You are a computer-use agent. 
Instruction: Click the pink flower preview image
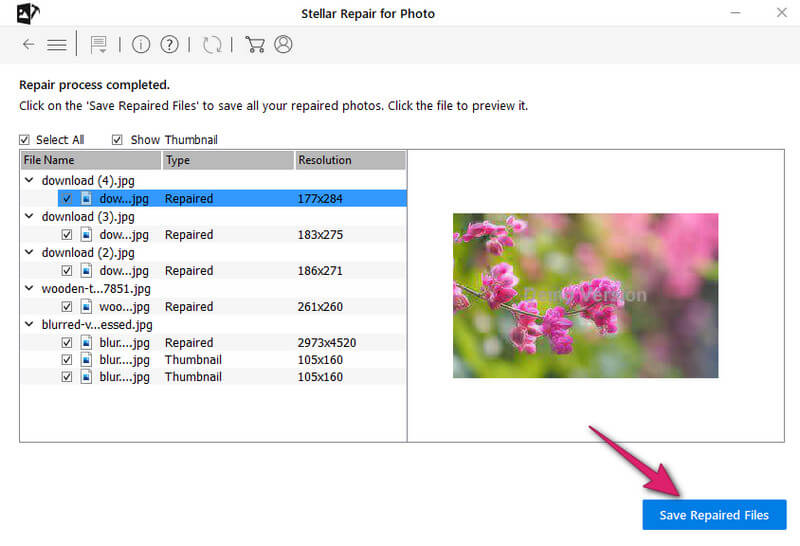[585, 295]
